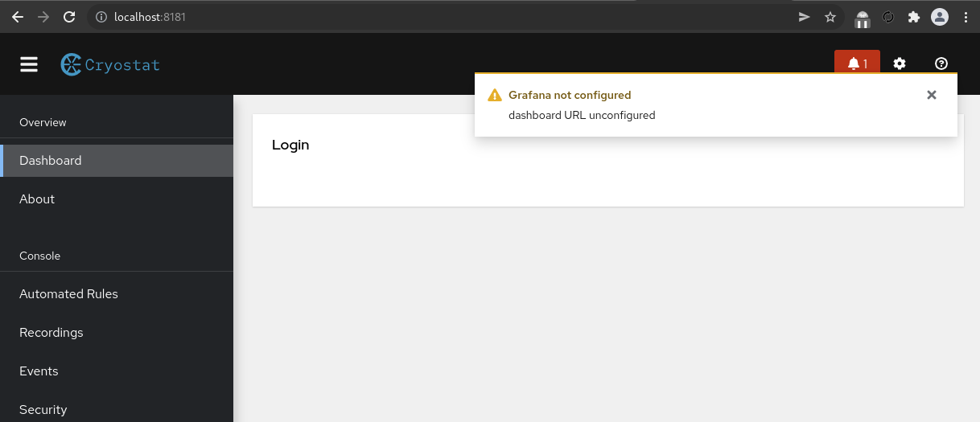Screen dimensions: 980x422
Task: Click the circular sync extension icon
Action: coord(888,17)
